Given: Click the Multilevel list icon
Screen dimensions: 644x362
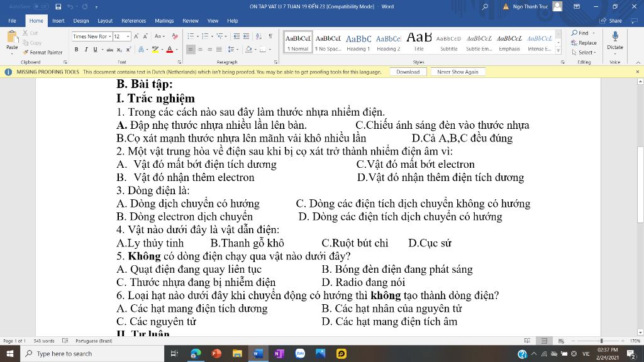Looking at the screenshot, I should [x=220, y=36].
